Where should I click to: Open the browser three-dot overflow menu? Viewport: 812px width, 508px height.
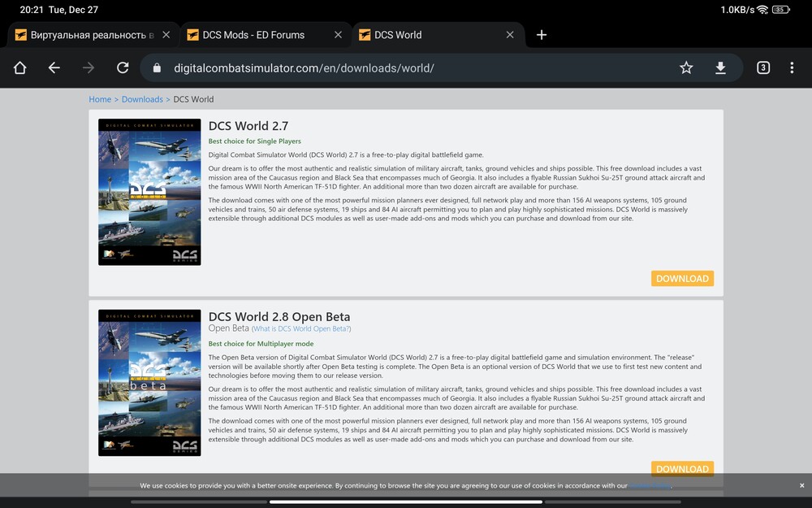click(x=793, y=68)
